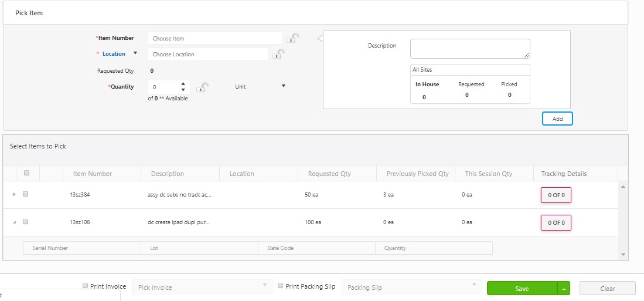Click the lock icon beside Quantity field
Viewport: 644px width, 301px height.
(202, 87)
